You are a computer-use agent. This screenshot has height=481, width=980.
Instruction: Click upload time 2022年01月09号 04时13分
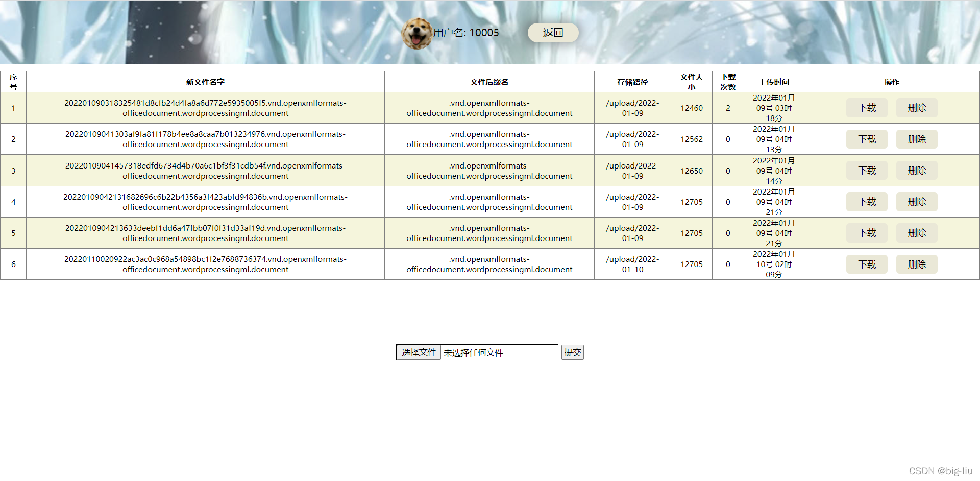pyautogui.click(x=774, y=139)
